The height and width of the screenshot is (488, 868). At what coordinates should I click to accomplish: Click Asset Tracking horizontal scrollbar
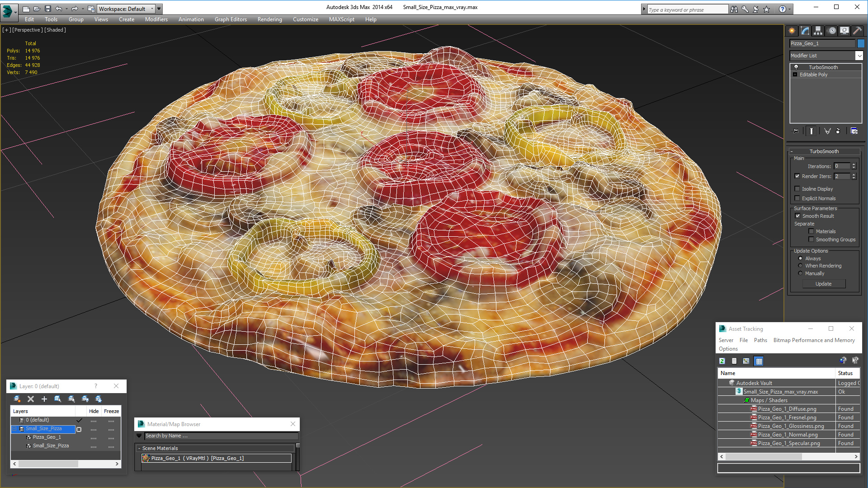[x=763, y=457]
